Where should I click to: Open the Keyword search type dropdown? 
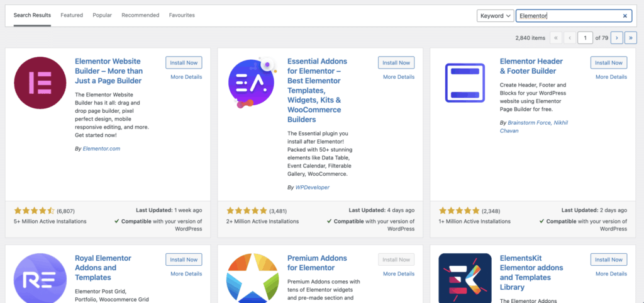click(496, 16)
